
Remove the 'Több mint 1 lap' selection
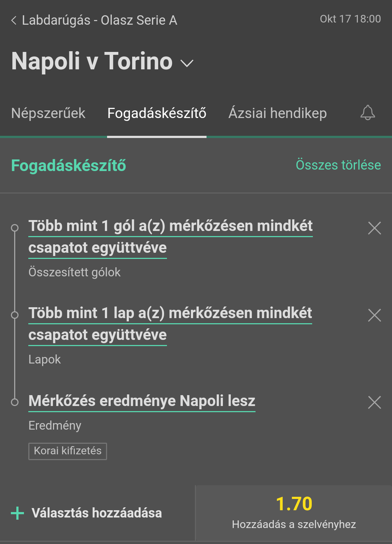[374, 315]
